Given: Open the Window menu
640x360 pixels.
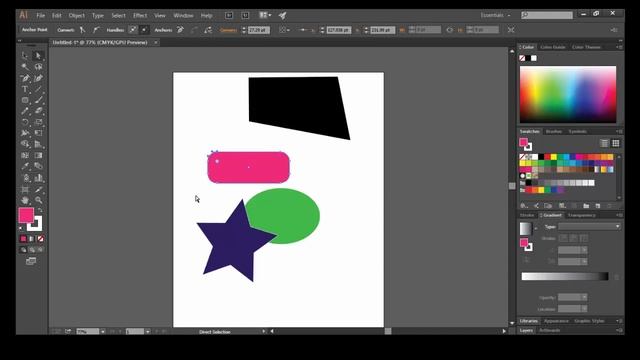Looking at the screenshot, I should (x=183, y=16).
